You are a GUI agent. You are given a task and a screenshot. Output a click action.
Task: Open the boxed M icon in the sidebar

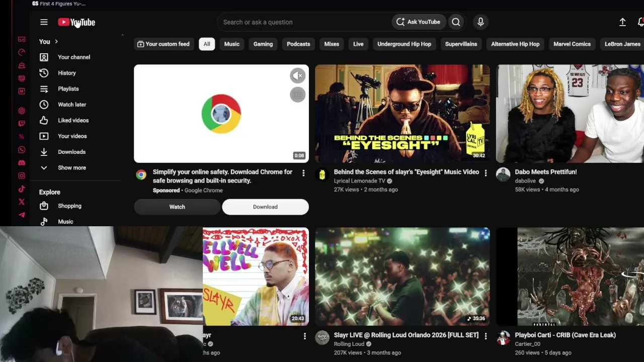pos(22,92)
